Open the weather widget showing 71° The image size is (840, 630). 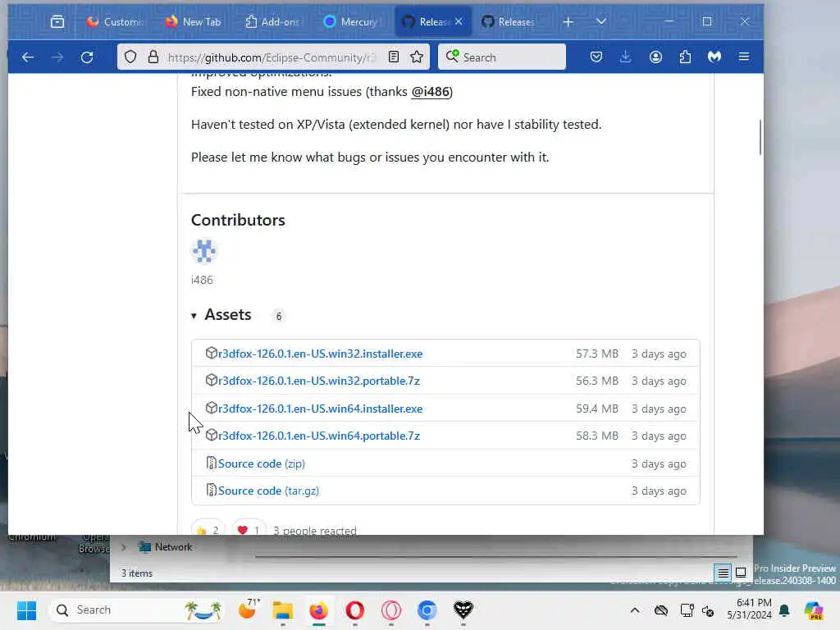(248, 610)
